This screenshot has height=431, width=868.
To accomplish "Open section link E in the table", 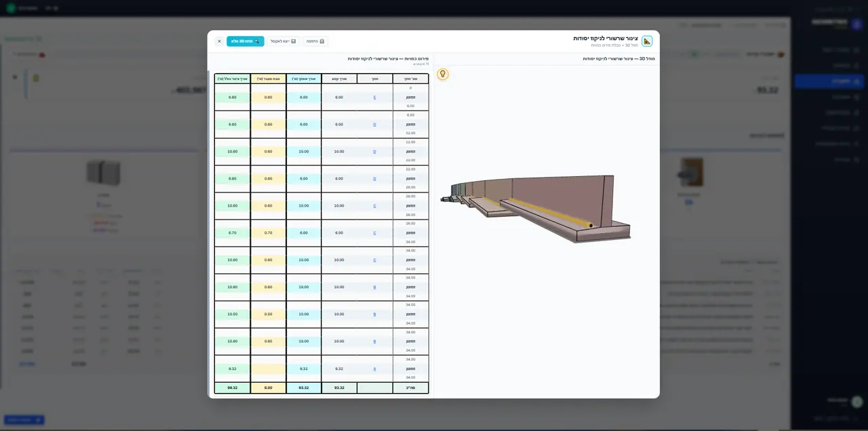I will (x=374, y=98).
